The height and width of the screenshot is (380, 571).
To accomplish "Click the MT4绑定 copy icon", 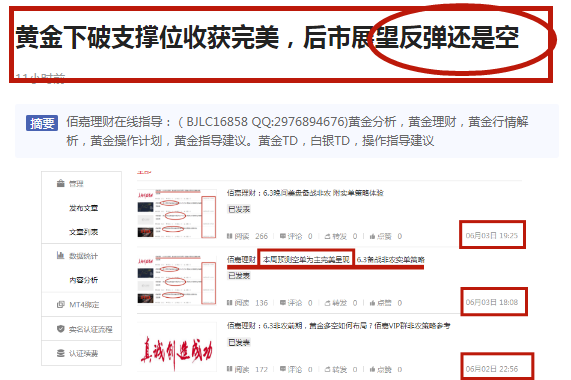I will point(61,304).
